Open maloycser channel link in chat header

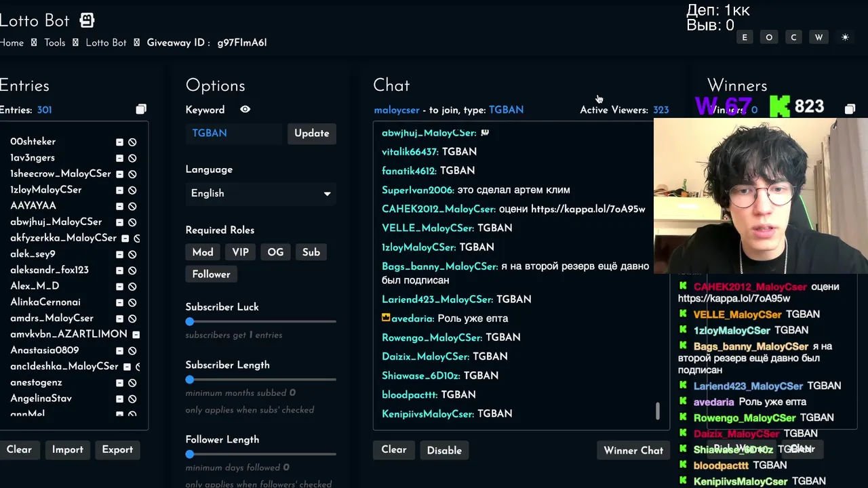click(397, 110)
